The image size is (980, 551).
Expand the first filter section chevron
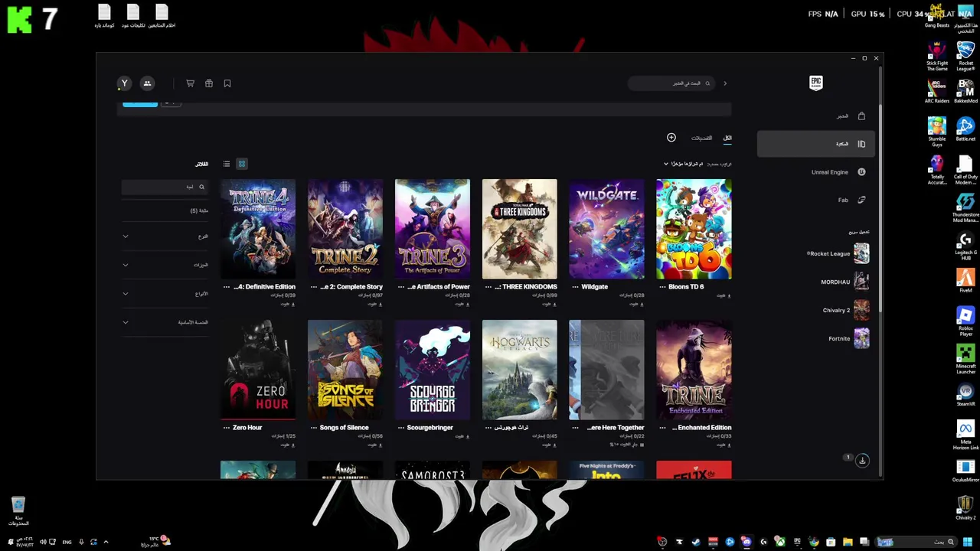coord(126,236)
